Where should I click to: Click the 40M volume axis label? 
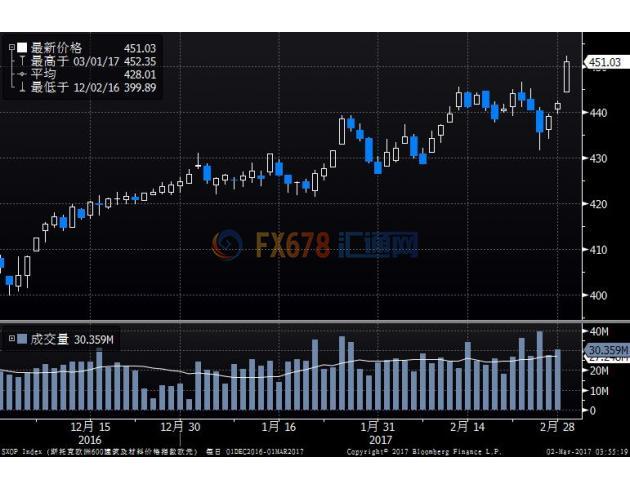(x=600, y=331)
